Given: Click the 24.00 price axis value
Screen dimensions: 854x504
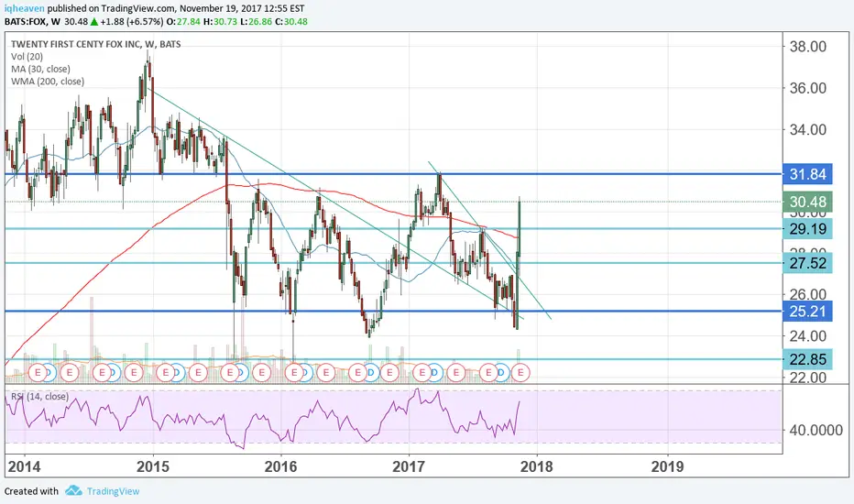Looking at the screenshot, I should point(808,335).
